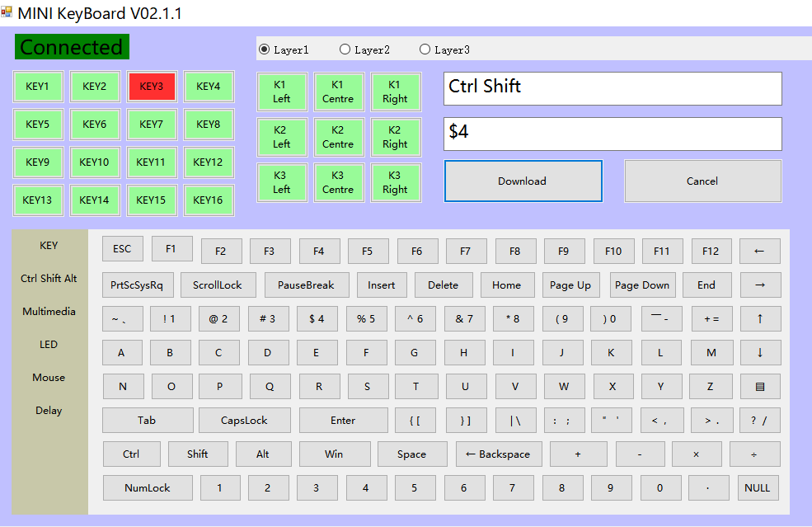Click the letter G key
This screenshot has height=527, width=812.
415,353
